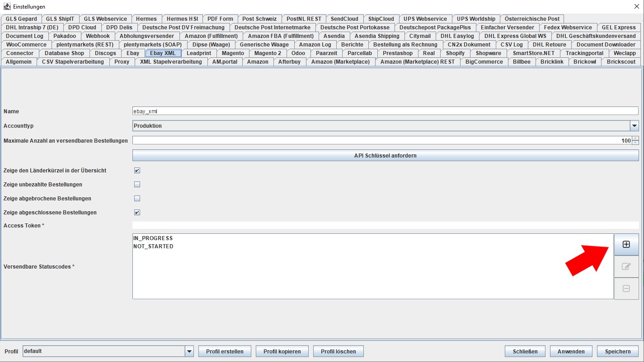
Task: Click the 'Profil löschen' button
Action: coord(338,351)
